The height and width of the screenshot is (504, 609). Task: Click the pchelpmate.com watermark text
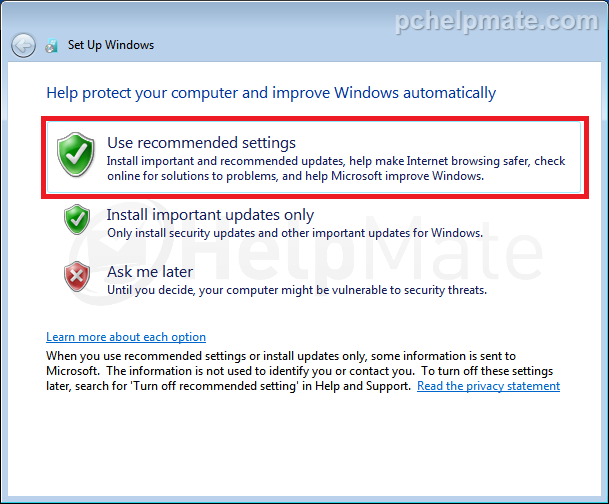pyautogui.click(x=497, y=21)
